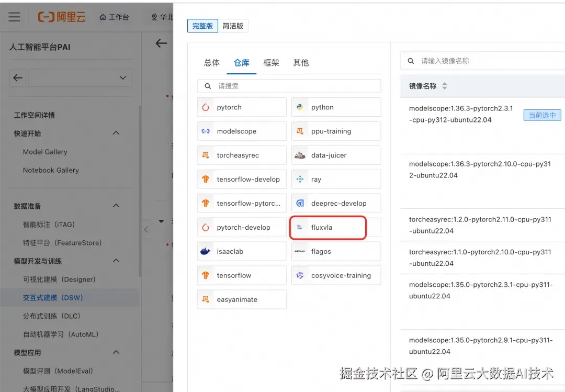This screenshot has width=565, height=392.
Task: Open 分布式训练 (DLC) in sidebar
Action: point(51,316)
